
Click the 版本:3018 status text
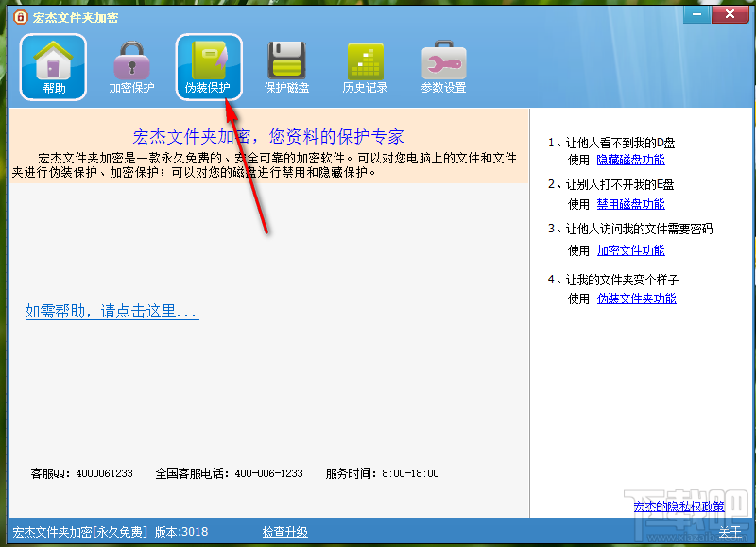click(x=181, y=532)
